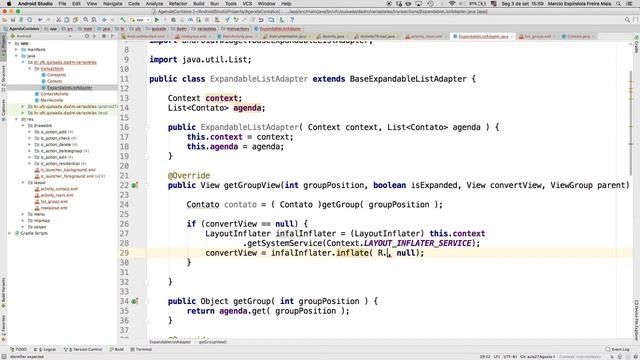Image resolution: width=640 pixels, height=360 pixels.
Task: Click the override gutter icon on line 22
Action: click(134, 185)
